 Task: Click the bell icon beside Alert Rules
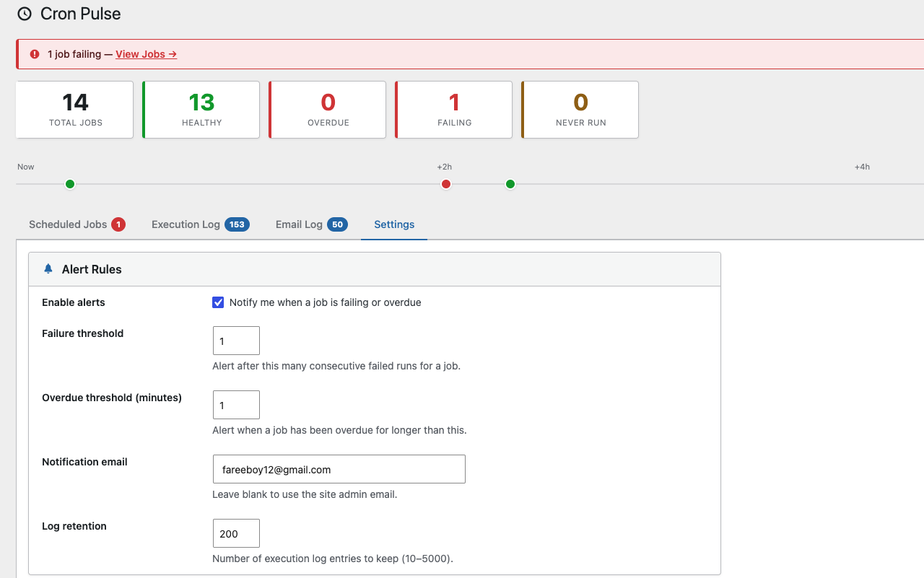pyautogui.click(x=48, y=269)
